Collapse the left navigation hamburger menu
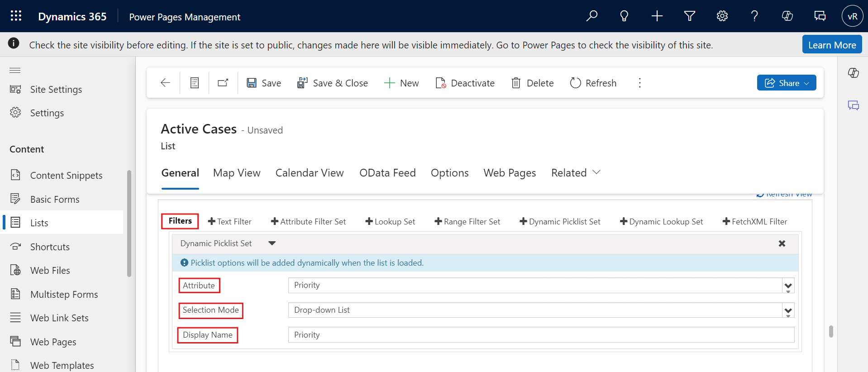 pyautogui.click(x=15, y=70)
